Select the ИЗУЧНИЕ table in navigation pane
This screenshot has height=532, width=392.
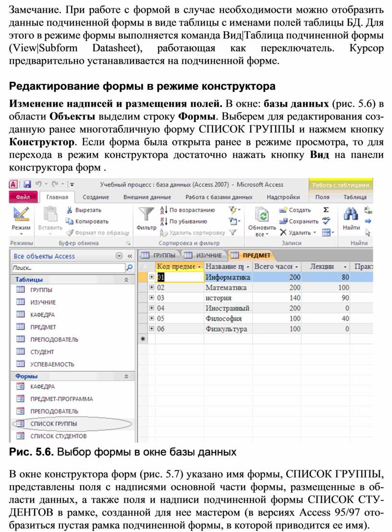(42, 302)
